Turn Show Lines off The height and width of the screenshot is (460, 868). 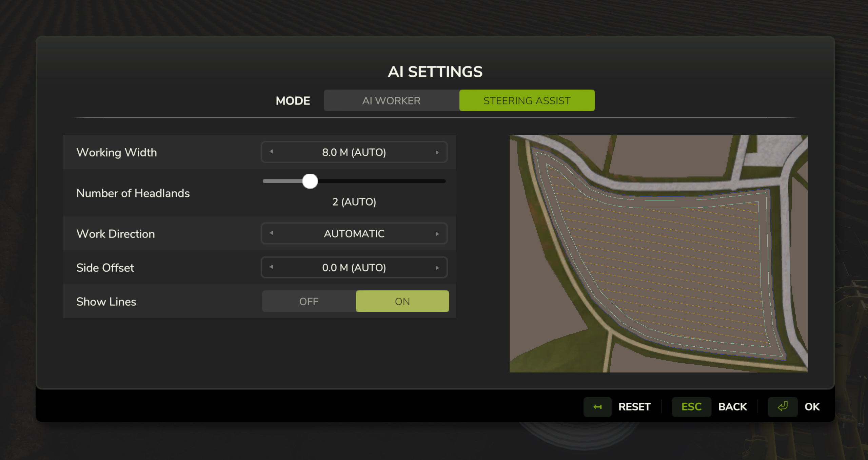[x=309, y=301]
